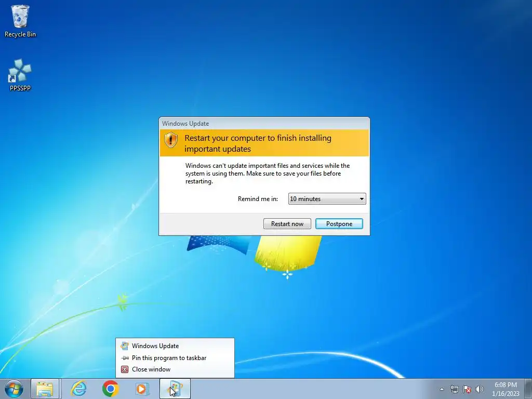Viewport: 532px width, 399px height.
Task: Launch Google Chrome from the taskbar
Action: pos(110,389)
